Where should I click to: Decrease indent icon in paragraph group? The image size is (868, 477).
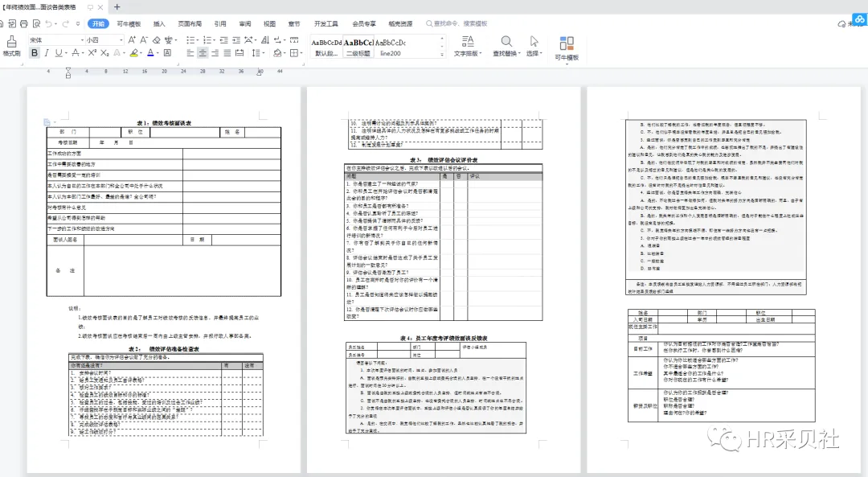[x=223, y=40]
